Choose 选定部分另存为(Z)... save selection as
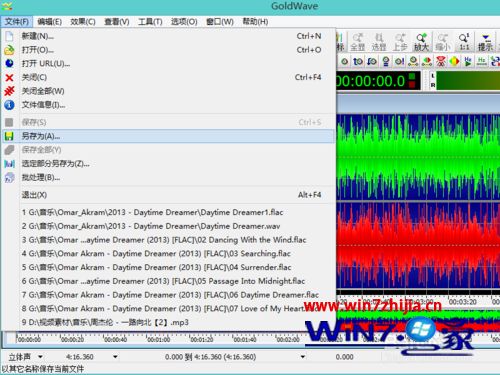The image size is (500, 375). [x=168, y=164]
